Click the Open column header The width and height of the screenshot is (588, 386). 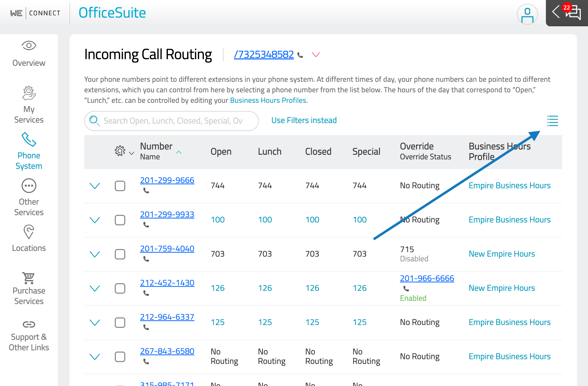click(x=221, y=151)
